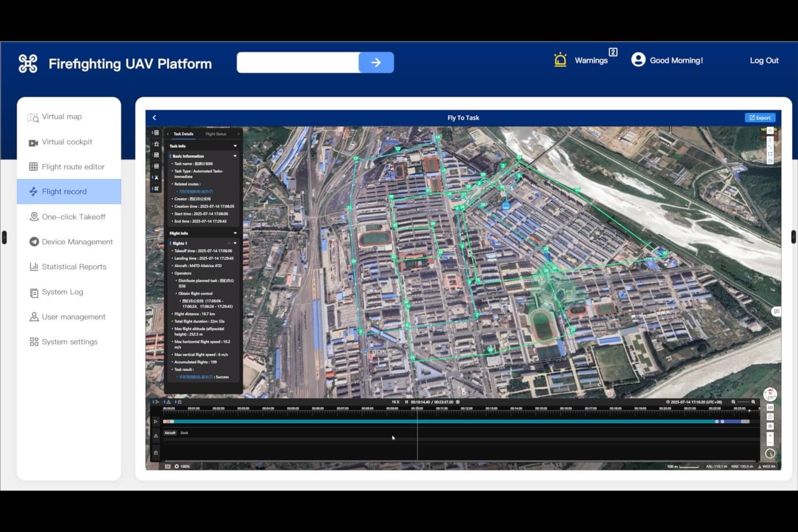Click the search input field in header
Image resolution: width=798 pixels, height=532 pixels.
(298, 62)
